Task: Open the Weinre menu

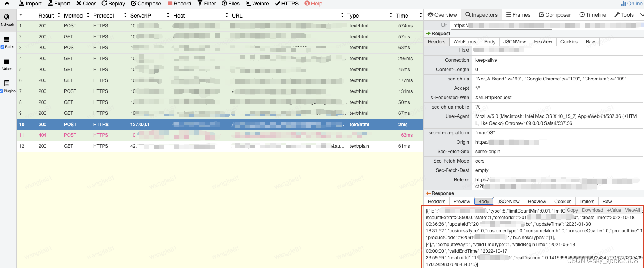Action: tap(257, 4)
